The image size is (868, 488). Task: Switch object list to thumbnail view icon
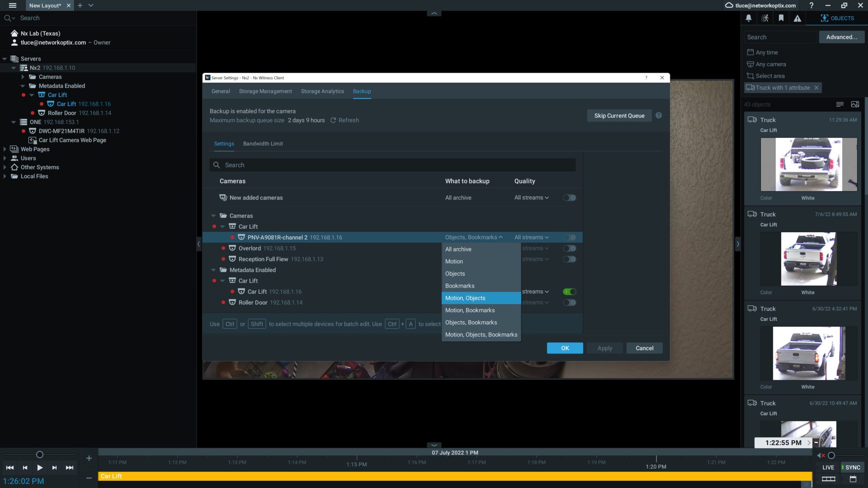pos(855,104)
